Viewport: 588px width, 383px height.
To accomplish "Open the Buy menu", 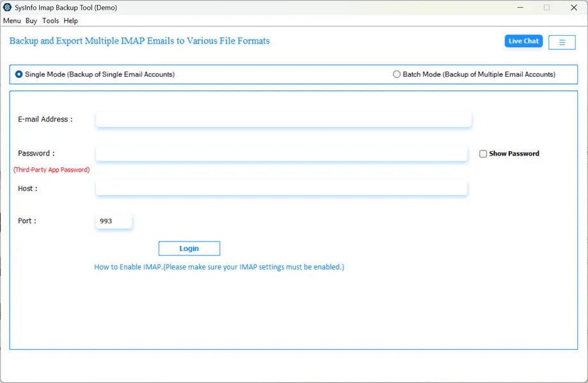I will (31, 20).
